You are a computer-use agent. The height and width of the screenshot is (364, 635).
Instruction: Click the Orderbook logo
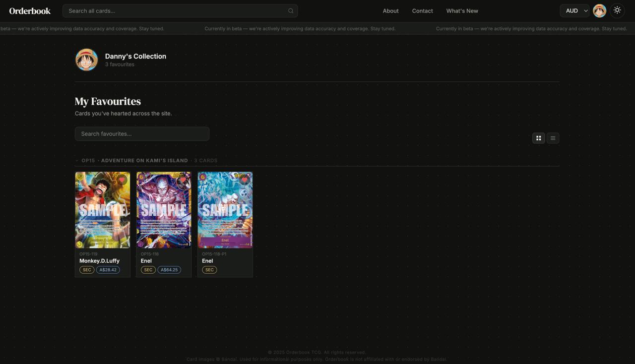click(30, 10)
